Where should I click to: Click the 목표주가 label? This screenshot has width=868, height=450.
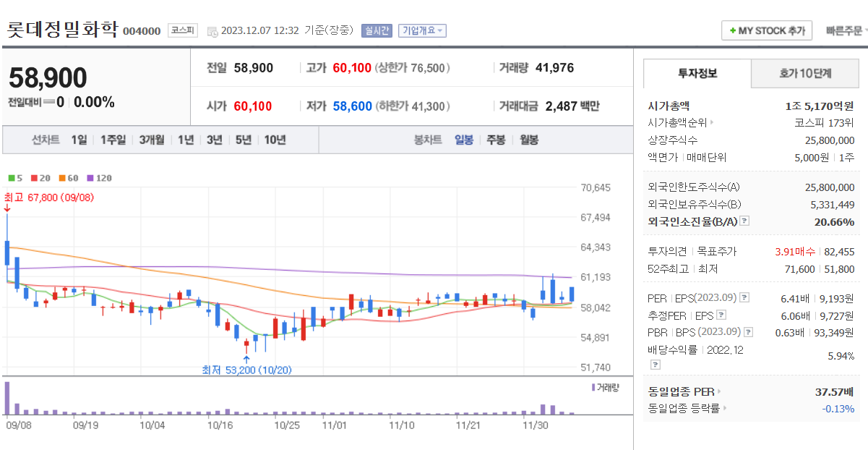(717, 252)
